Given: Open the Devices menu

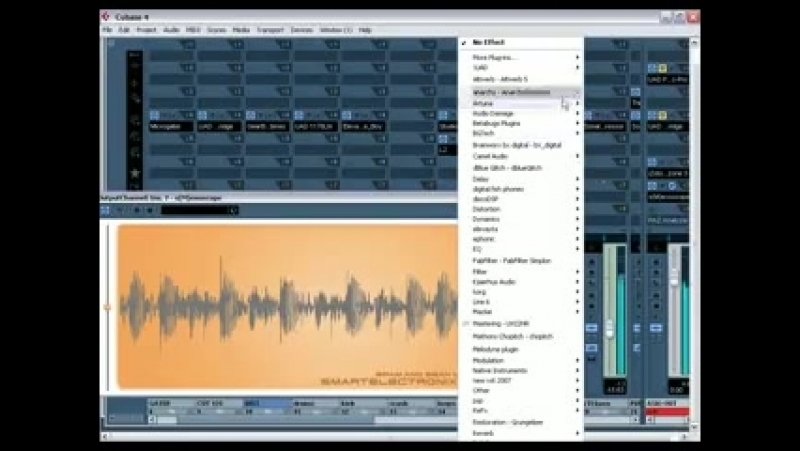Looking at the screenshot, I should click(x=302, y=30).
